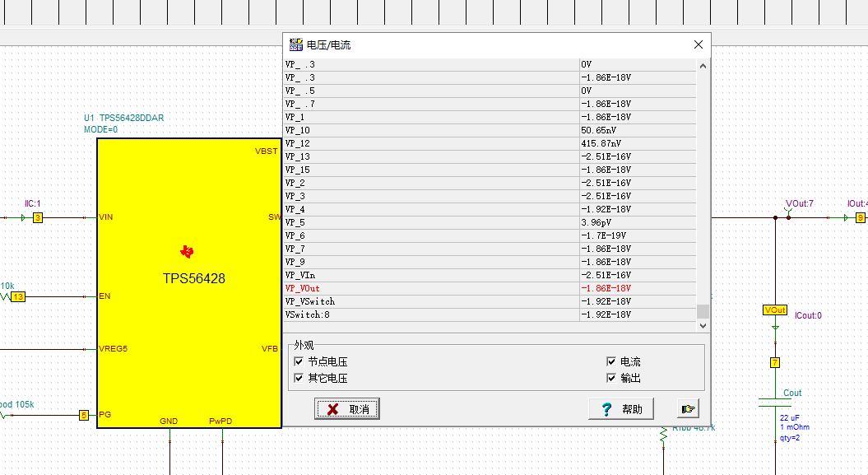
Task: Click the VIN pin label
Action: pos(106,217)
